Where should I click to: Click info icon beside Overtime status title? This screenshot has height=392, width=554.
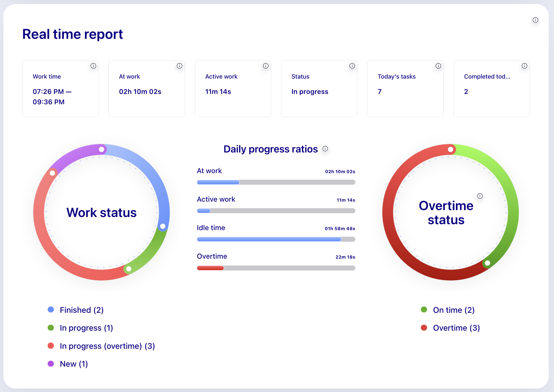click(x=480, y=196)
